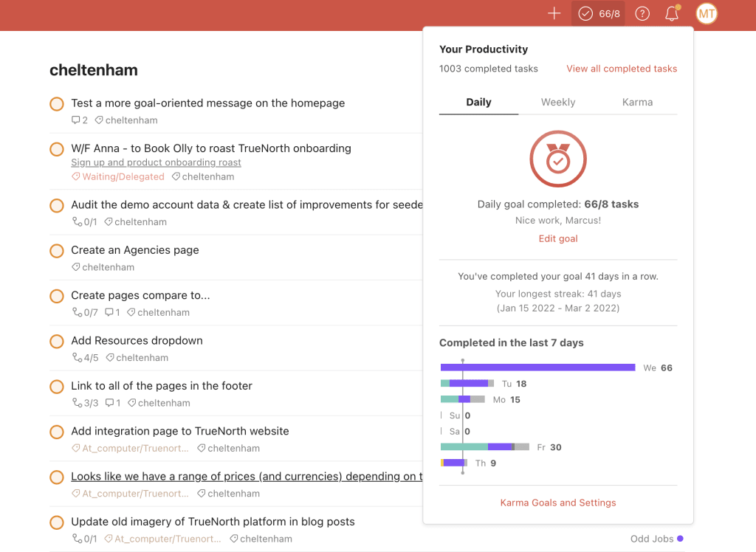
Task: Complete task Update old imagery of TrueNorth
Action: tap(57, 522)
